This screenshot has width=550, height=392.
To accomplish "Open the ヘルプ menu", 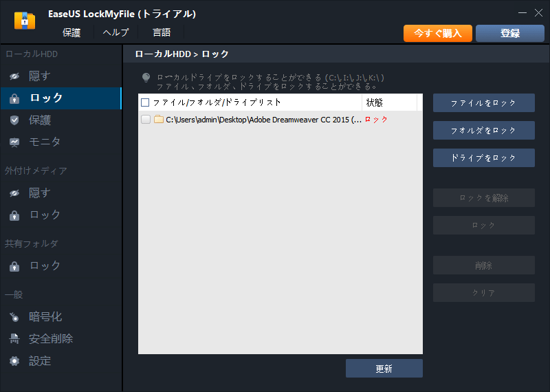I will pyautogui.click(x=115, y=32).
